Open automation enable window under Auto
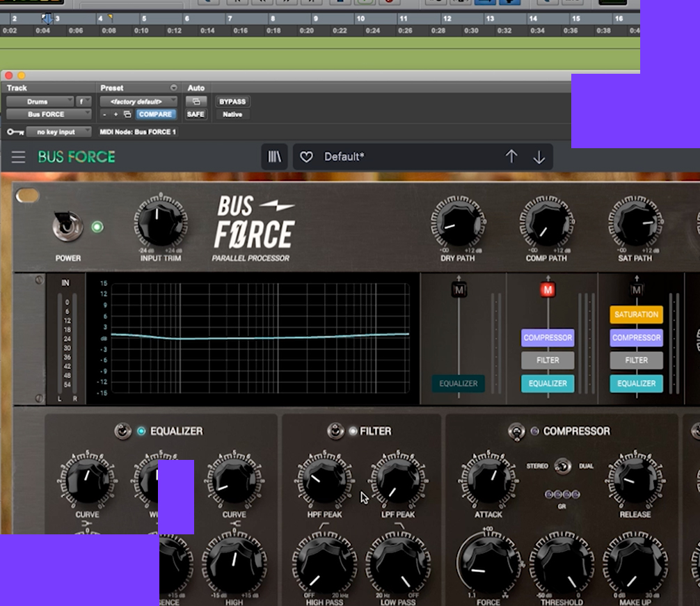Image resolution: width=700 pixels, height=606 pixels. click(196, 102)
